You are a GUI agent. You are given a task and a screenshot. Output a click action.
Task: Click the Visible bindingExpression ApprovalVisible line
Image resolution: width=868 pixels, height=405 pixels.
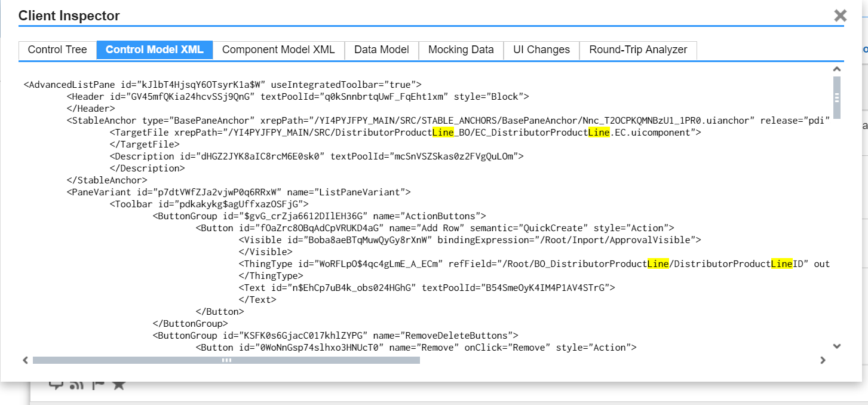(x=470, y=240)
